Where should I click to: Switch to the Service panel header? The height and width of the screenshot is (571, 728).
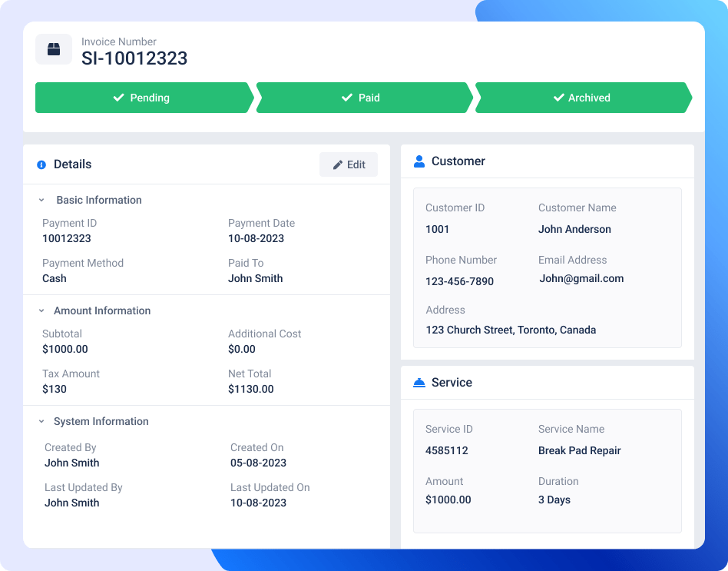[x=452, y=382]
